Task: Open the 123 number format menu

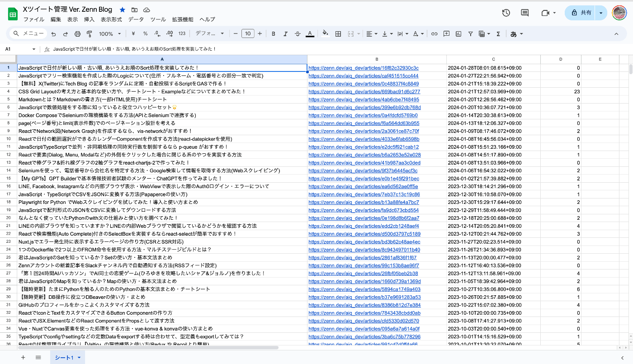Action: point(182,34)
